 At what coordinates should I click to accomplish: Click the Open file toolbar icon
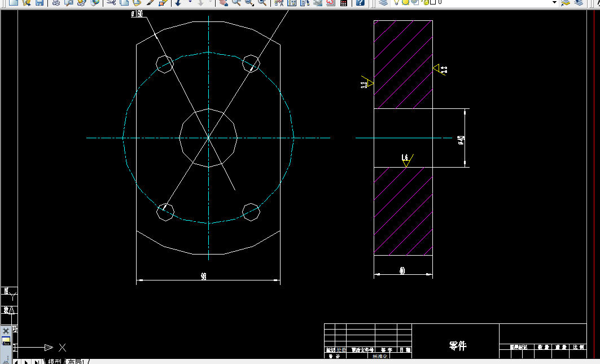[x=27, y=2]
